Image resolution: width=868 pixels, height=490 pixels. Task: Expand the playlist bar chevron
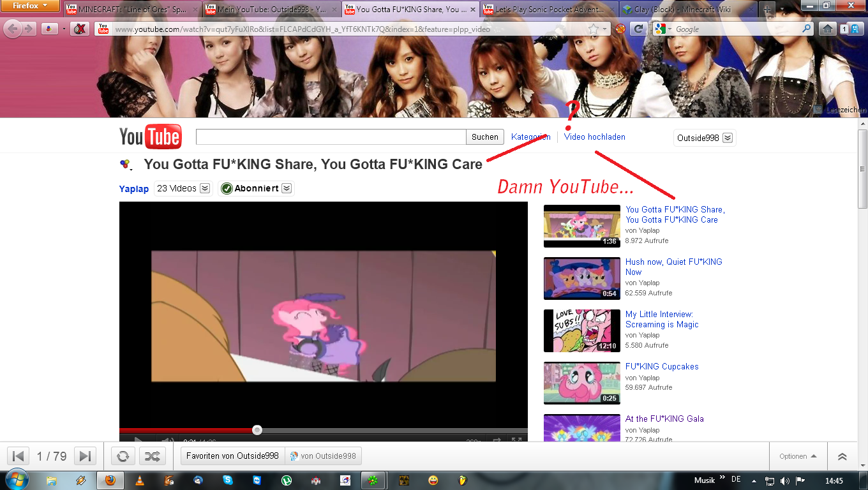pos(842,456)
